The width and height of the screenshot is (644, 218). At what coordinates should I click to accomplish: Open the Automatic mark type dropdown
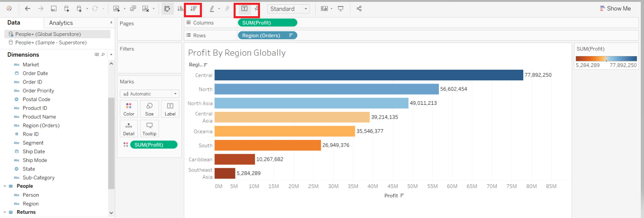coord(149,94)
